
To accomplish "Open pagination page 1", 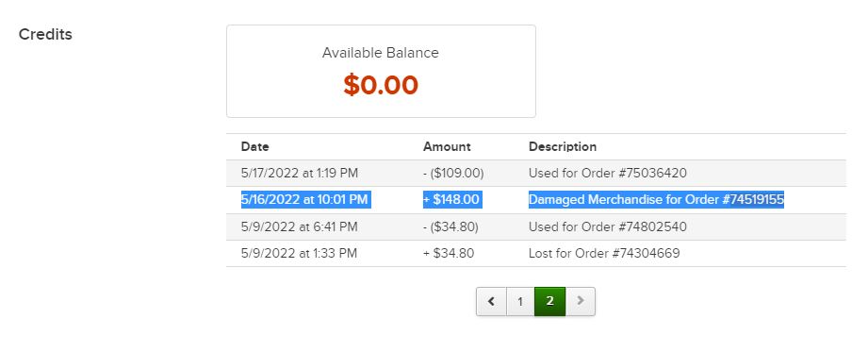I will pos(520,302).
